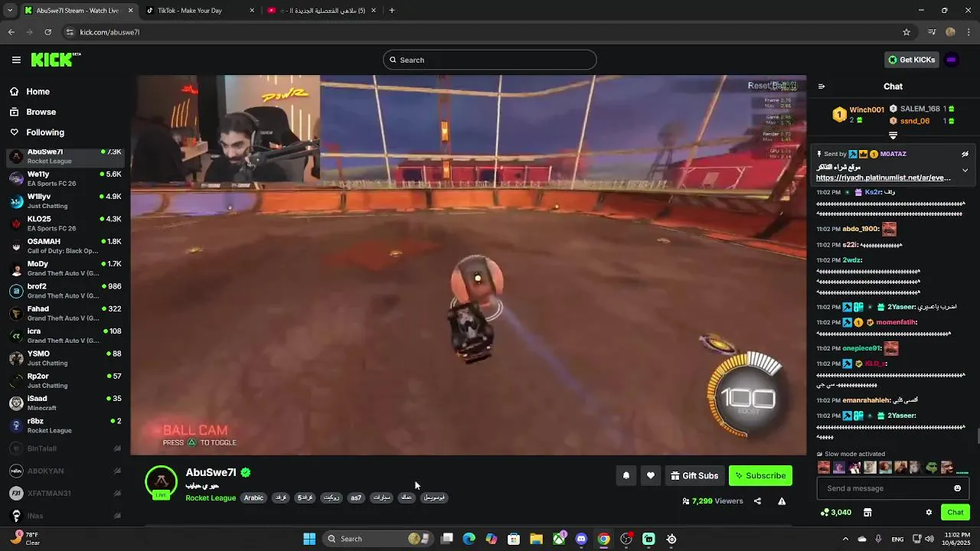Viewport: 980px width, 551px height.
Task: Open the chat shop icon
Action: click(867, 512)
